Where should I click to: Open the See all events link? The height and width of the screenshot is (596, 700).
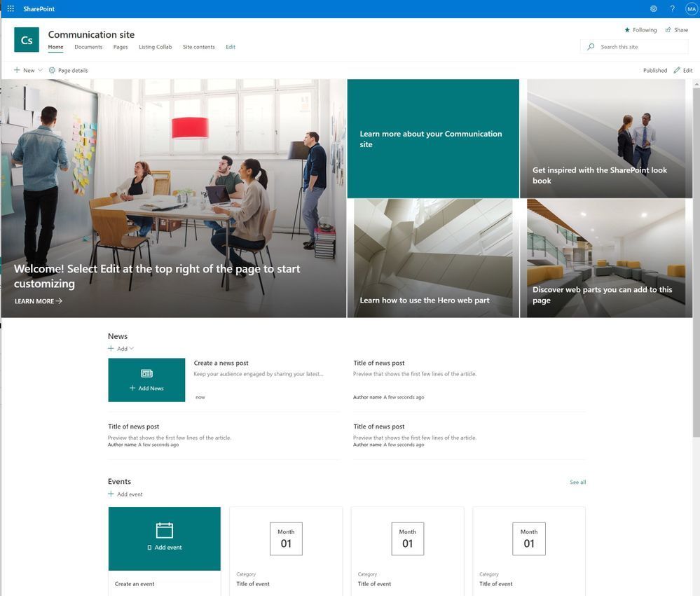577,482
